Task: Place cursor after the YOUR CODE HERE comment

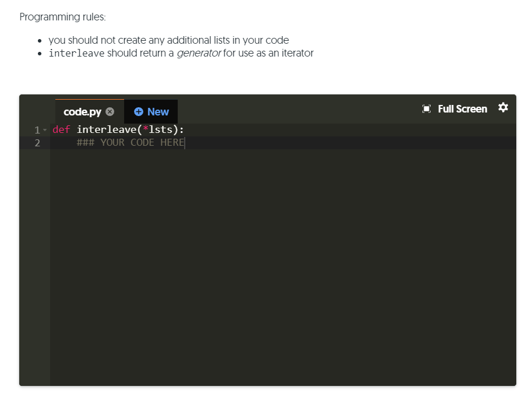Action: 185,142
